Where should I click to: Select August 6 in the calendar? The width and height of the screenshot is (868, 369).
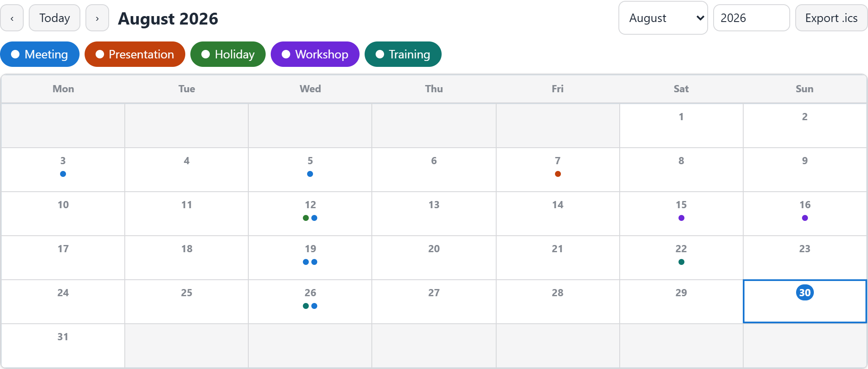434,170
